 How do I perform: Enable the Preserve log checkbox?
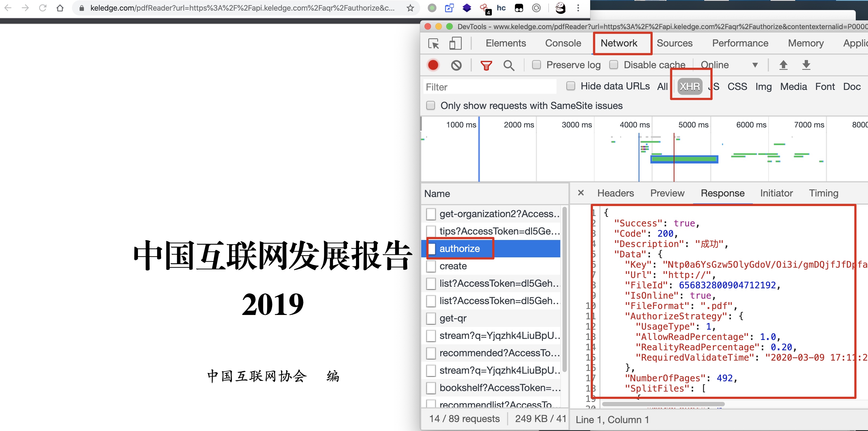(536, 65)
